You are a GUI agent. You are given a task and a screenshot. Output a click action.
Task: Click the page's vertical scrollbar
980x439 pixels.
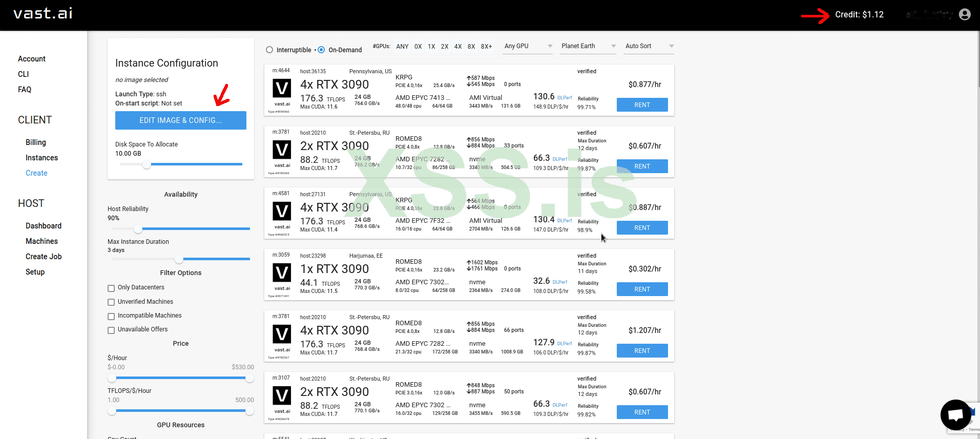(x=978, y=59)
